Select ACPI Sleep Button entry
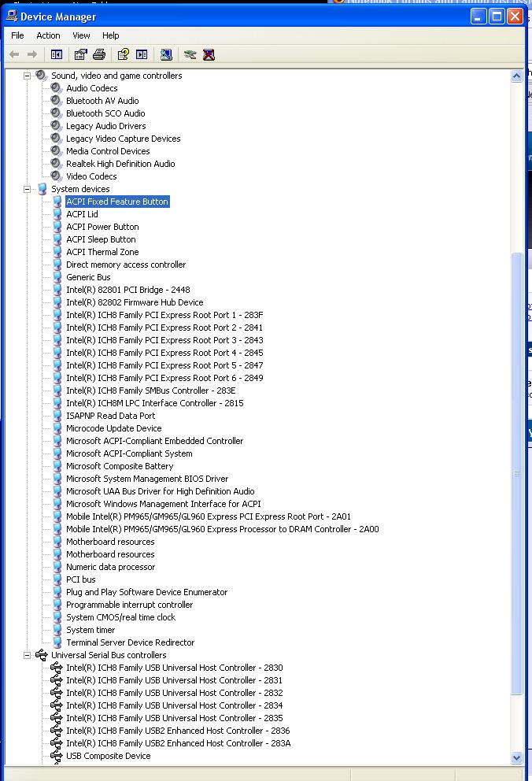This screenshot has height=781, width=532. click(x=101, y=239)
